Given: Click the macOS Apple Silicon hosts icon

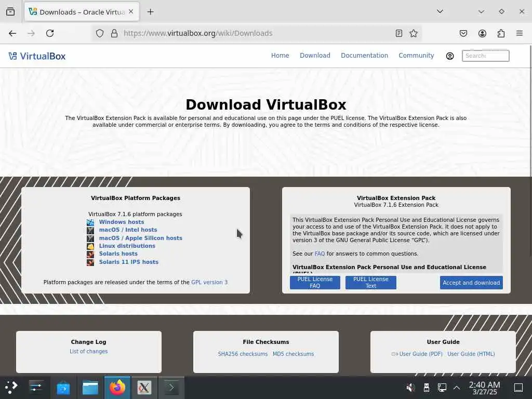Looking at the screenshot, I should [x=90, y=238].
